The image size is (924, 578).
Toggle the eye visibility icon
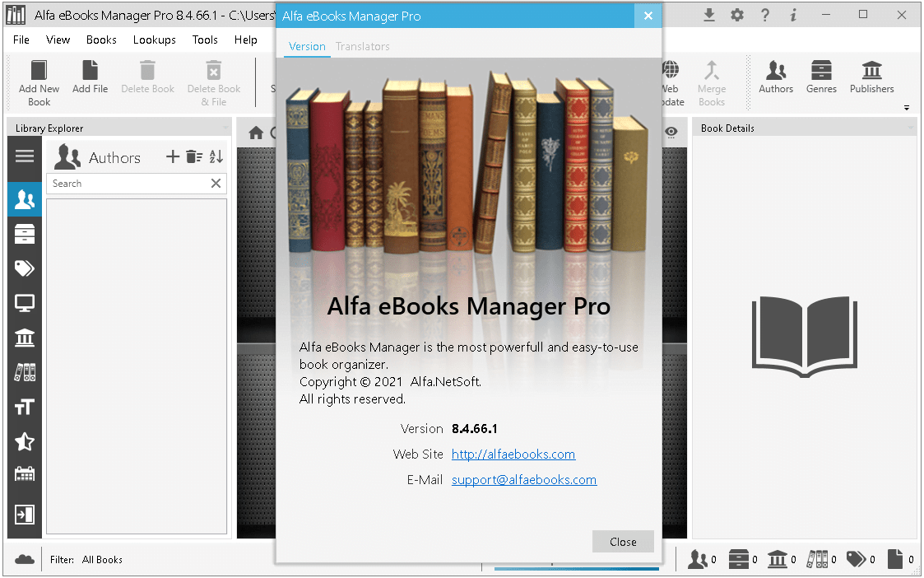point(671,132)
